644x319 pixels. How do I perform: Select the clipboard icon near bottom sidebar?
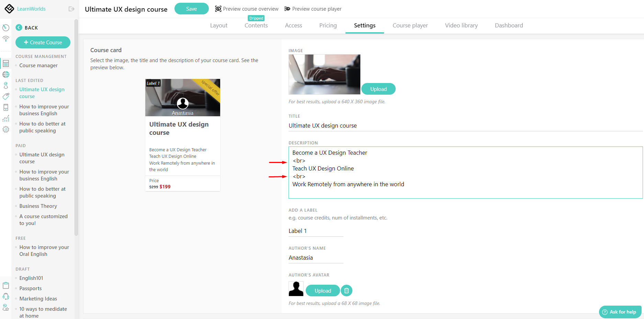(x=6, y=285)
